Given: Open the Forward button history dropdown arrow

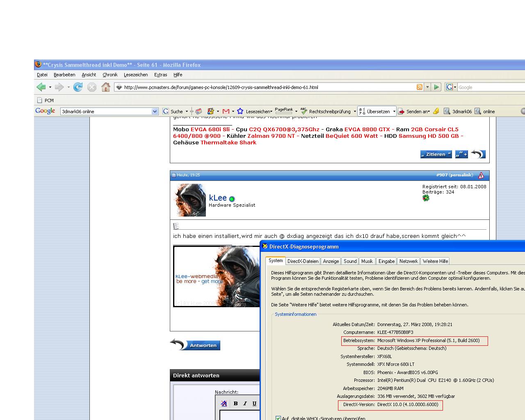Looking at the screenshot, I should click(x=68, y=87).
